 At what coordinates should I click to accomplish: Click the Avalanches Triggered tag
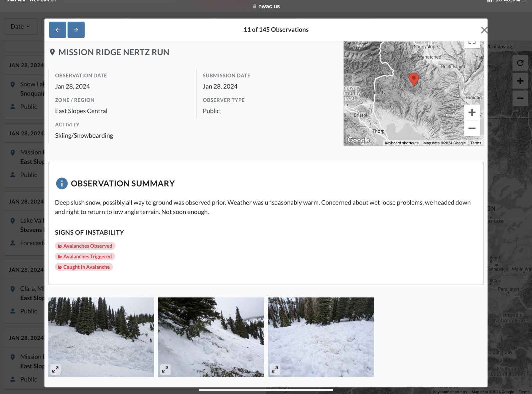(x=85, y=257)
